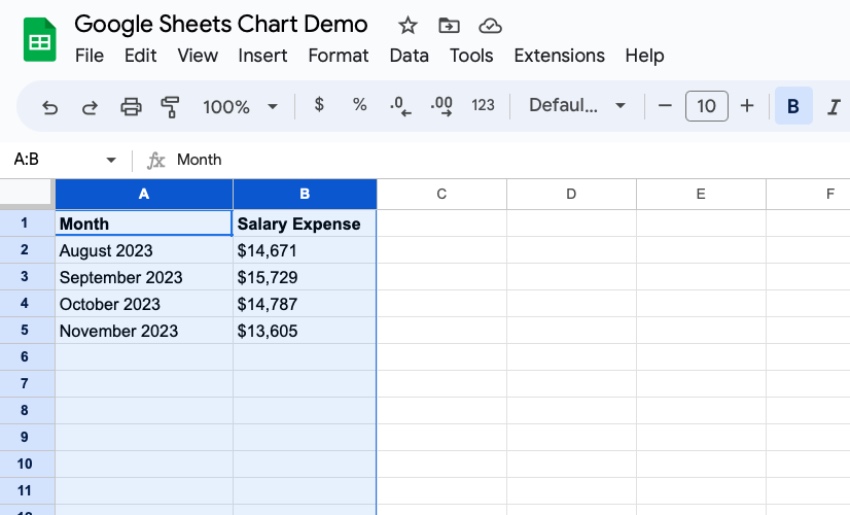This screenshot has width=850, height=515.
Task: Select the November 2023 cell
Action: click(x=144, y=331)
